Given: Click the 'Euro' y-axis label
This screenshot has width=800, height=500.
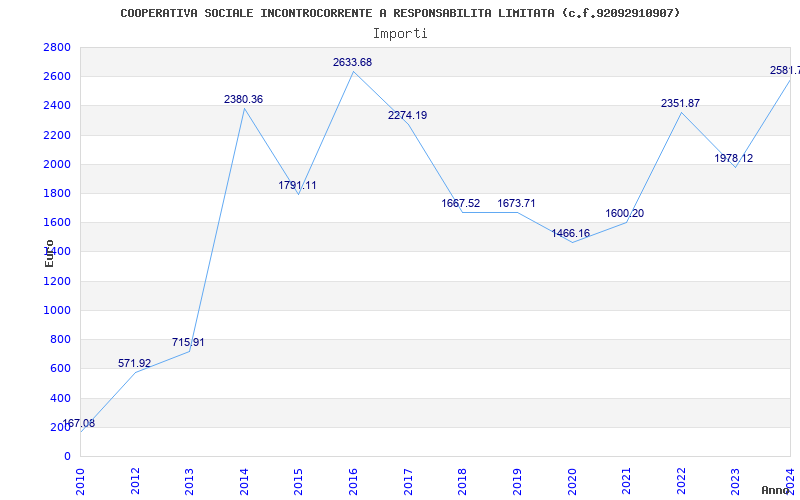Looking at the screenshot, I should (x=49, y=254).
